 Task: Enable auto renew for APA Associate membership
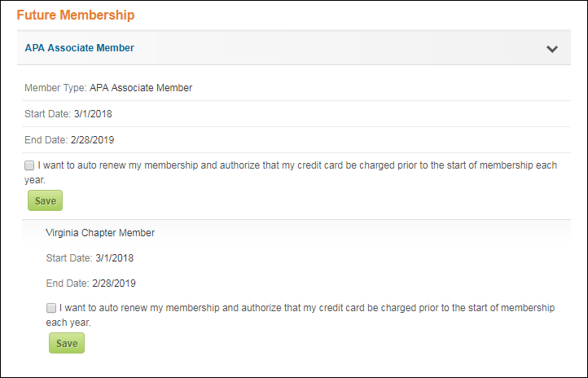coord(29,165)
